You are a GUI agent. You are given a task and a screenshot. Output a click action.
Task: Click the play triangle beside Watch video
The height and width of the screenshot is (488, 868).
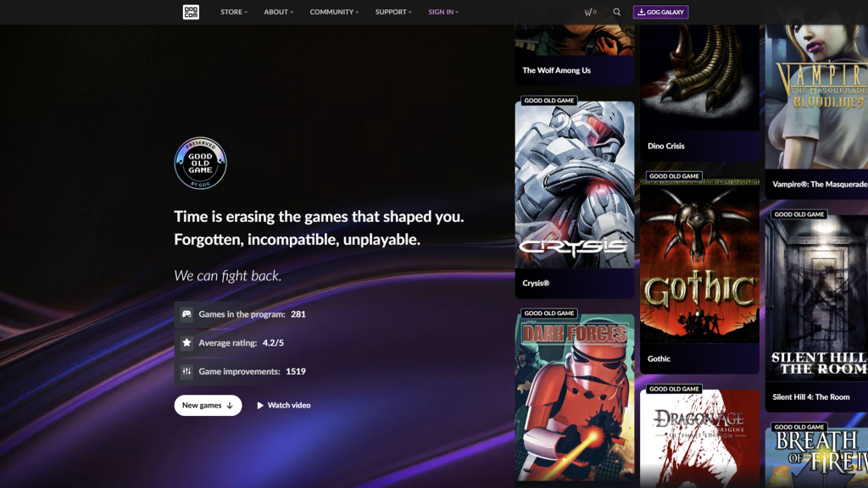(260, 405)
